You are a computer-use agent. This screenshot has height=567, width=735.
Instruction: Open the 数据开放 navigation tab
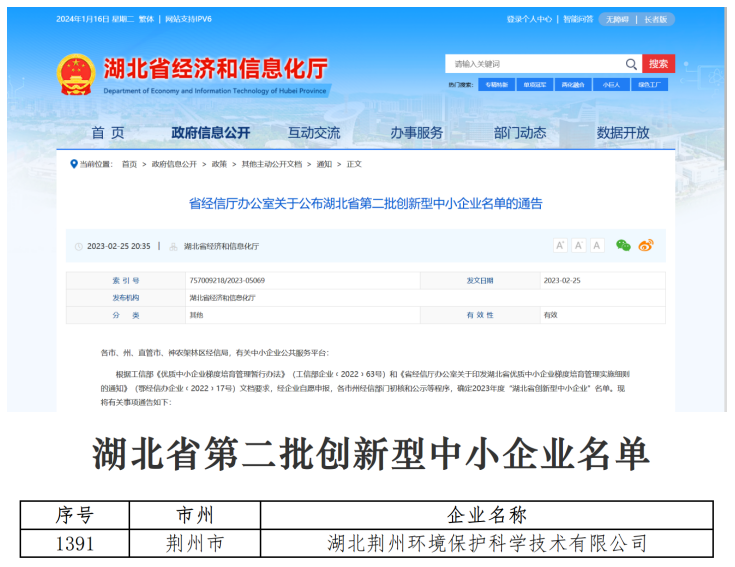[x=623, y=133]
